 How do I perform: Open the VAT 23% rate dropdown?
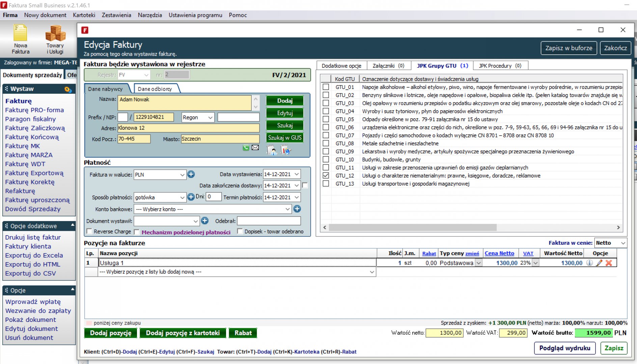coord(535,263)
